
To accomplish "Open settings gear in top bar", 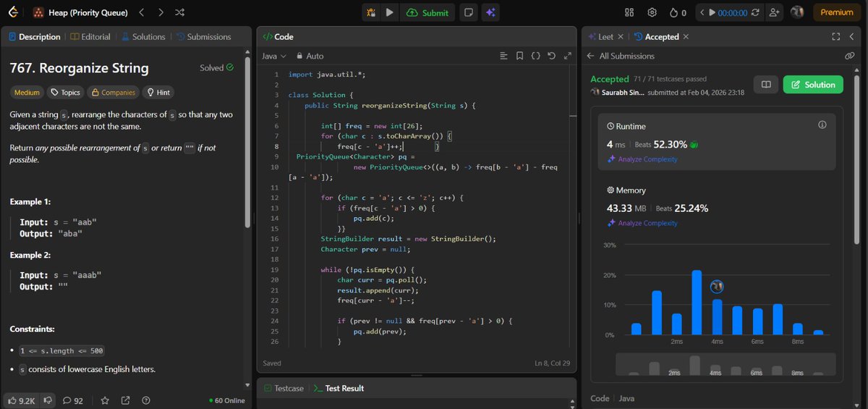I will 652,12.
